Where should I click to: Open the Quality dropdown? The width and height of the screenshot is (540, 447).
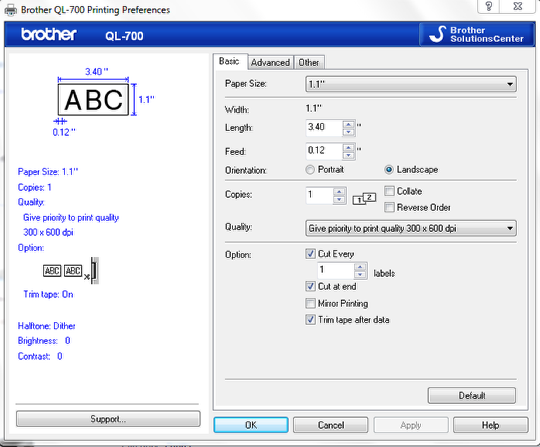coord(411,228)
